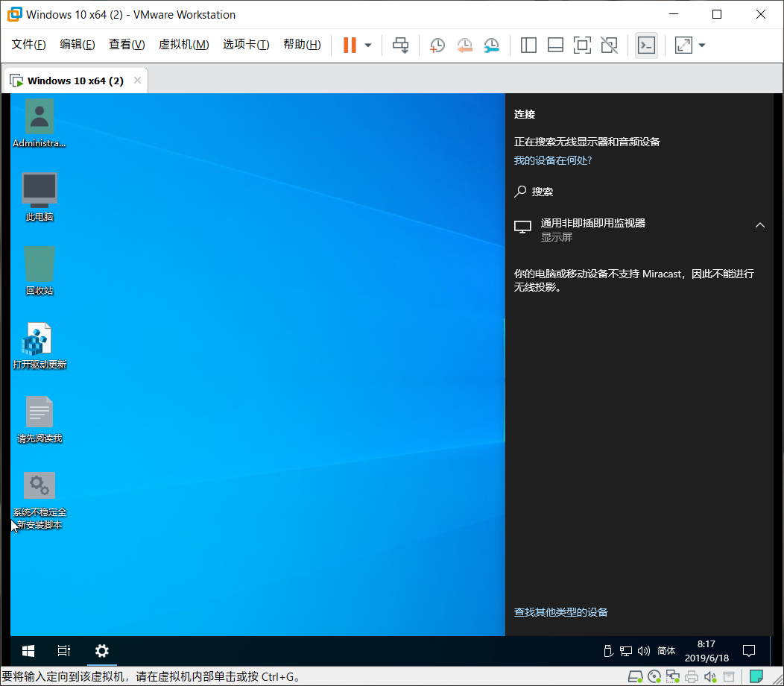Enter full screen mode
784x686 pixels.
(583, 45)
